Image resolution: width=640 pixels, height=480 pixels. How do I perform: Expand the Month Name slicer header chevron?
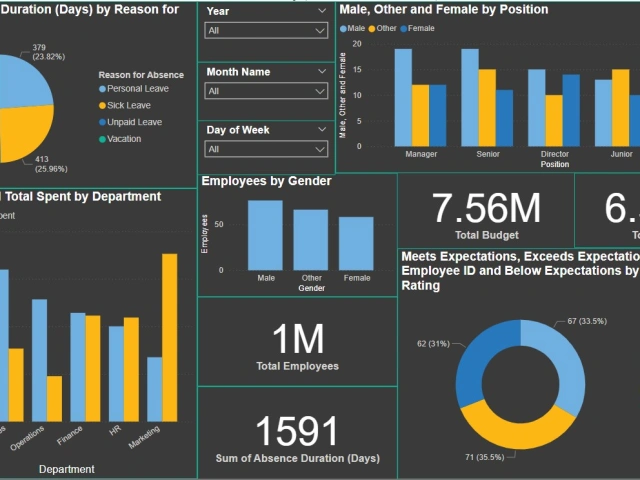[x=321, y=72]
